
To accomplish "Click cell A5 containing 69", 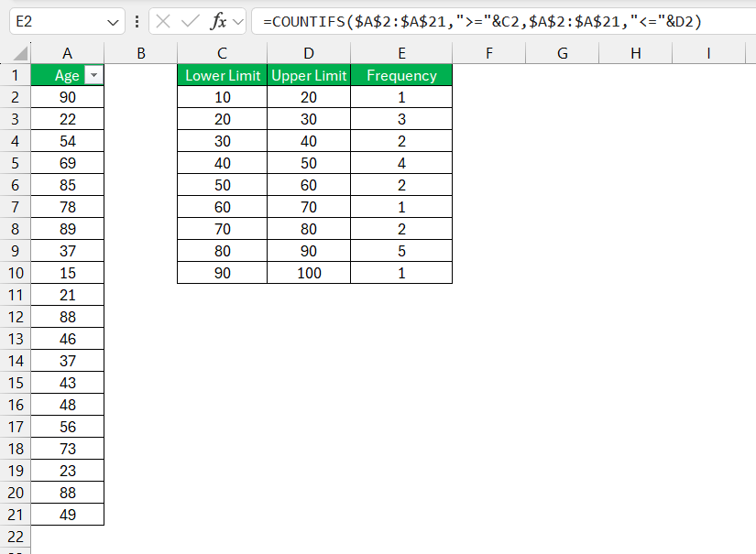I will click(x=68, y=163).
